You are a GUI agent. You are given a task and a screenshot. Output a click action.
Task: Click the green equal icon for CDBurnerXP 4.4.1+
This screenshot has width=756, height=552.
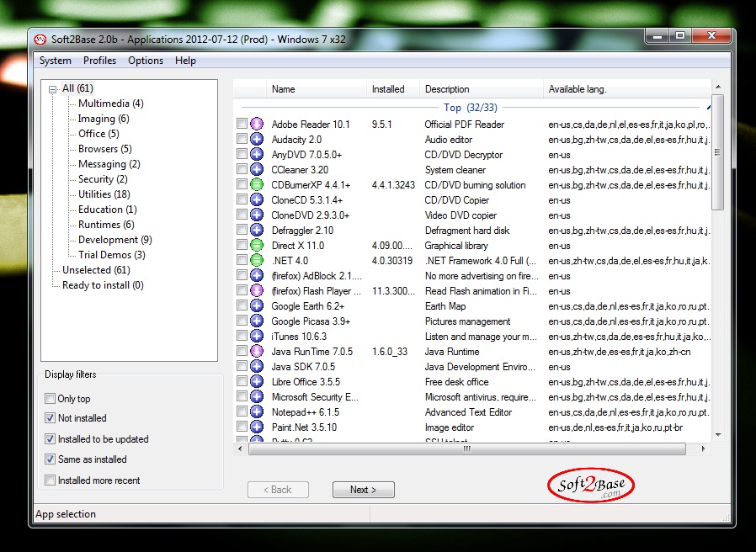click(257, 184)
